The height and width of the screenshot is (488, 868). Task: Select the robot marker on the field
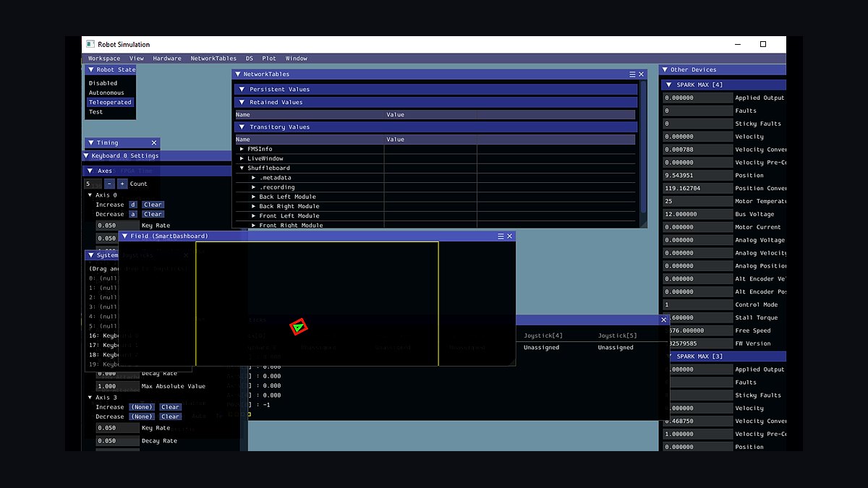298,328
